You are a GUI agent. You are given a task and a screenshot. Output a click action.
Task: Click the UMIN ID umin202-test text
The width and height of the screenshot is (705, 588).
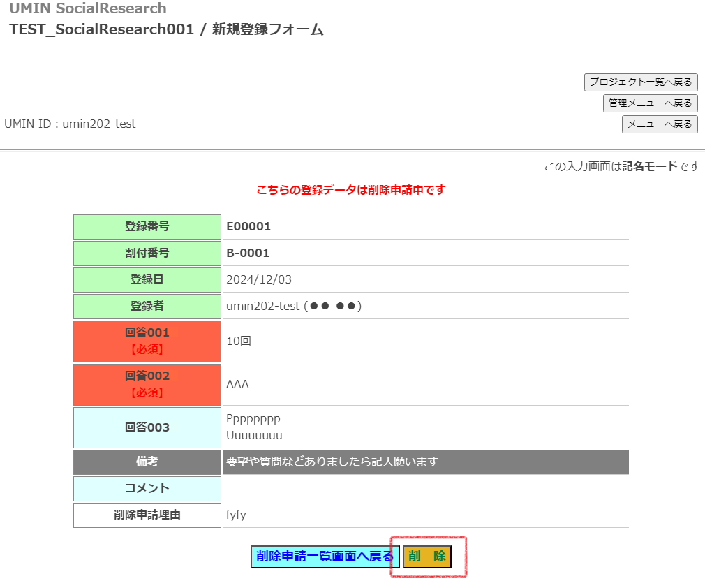coord(70,124)
